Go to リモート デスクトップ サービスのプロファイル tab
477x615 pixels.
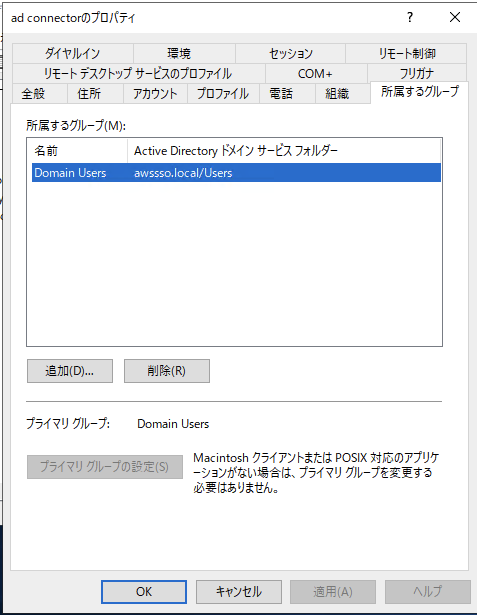tap(138, 73)
